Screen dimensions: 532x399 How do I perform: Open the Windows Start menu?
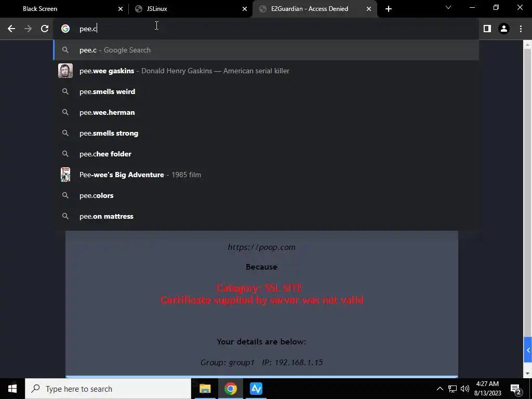tap(12, 389)
